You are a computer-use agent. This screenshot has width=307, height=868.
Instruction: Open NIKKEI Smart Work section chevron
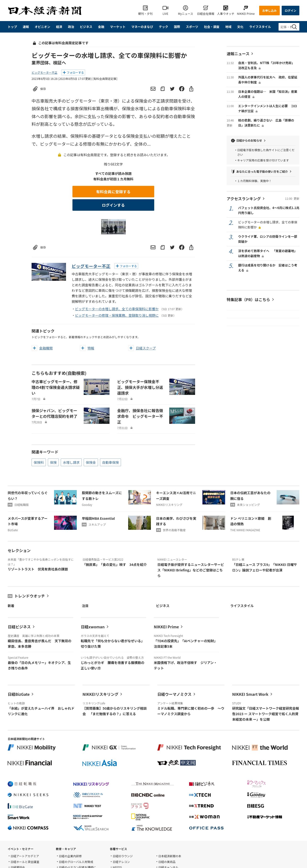click(x=271, y=694)
